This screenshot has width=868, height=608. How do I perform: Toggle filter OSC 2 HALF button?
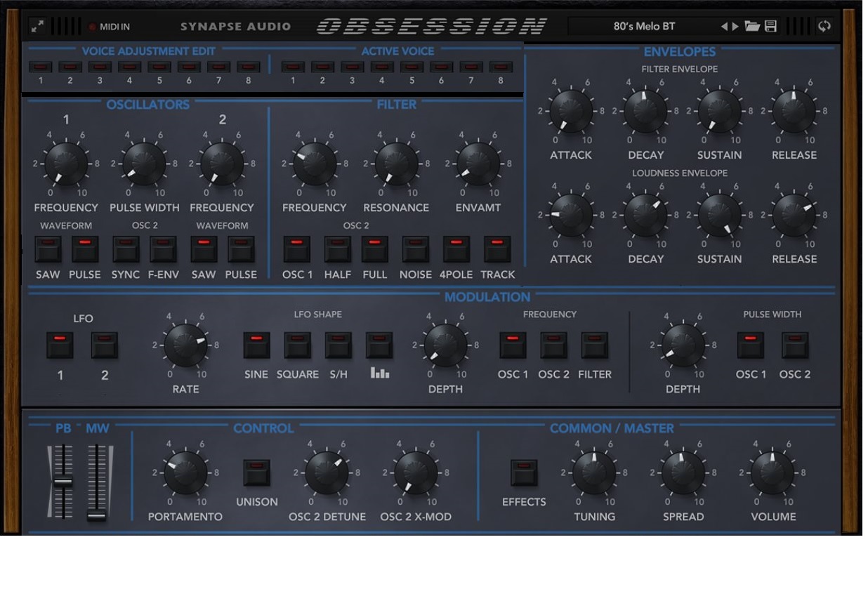coord(338,249)
